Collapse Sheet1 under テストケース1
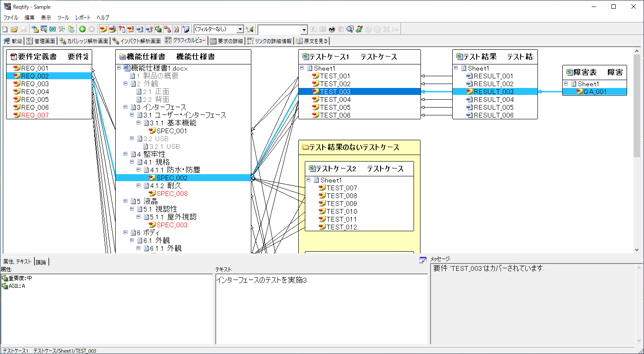 tap(302, 68)
